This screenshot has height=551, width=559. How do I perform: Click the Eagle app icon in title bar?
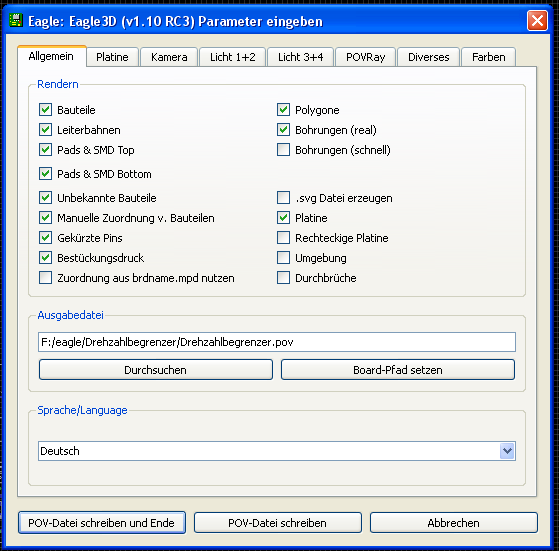(x=16, y=21)
